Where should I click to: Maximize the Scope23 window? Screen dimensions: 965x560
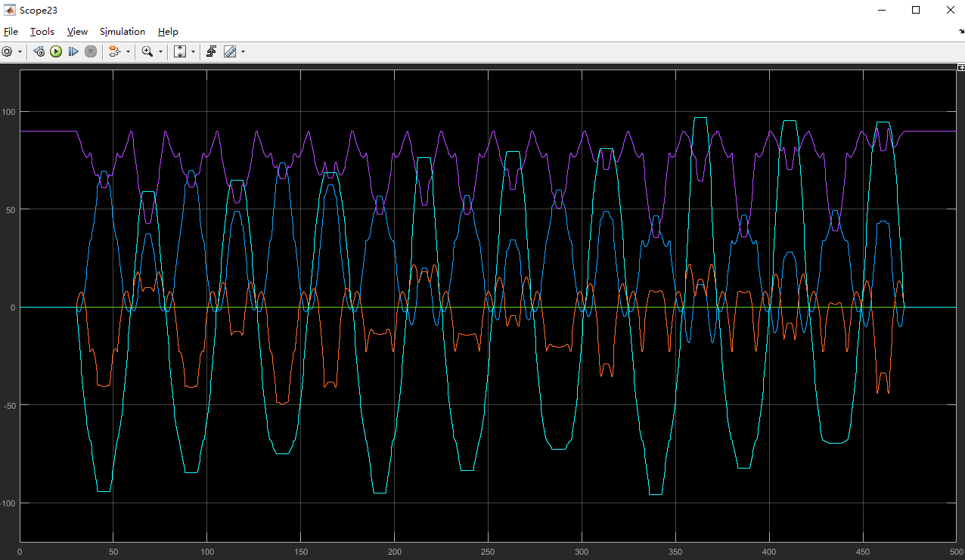coord(916,11)
